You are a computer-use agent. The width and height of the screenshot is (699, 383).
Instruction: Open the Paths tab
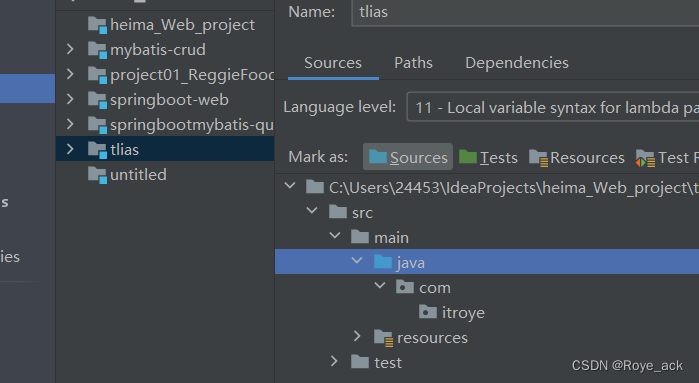[x=413, y=63]
